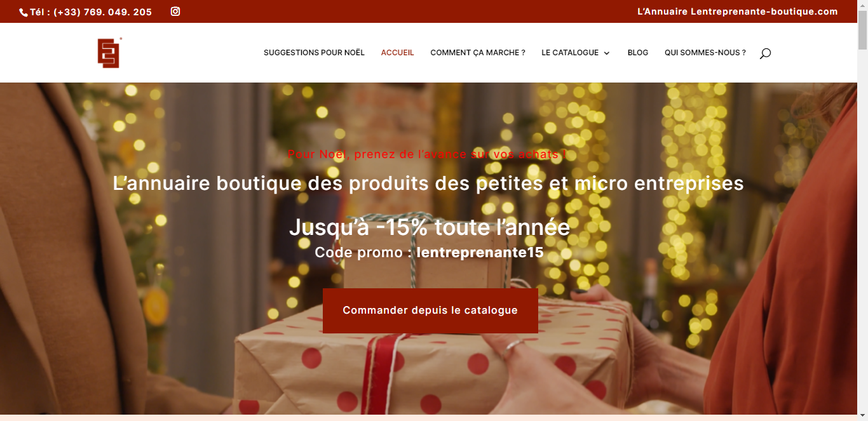The height and width of the screenshot is (421, 868).
Task: Click the telephone number link
Action: point(91,12)
